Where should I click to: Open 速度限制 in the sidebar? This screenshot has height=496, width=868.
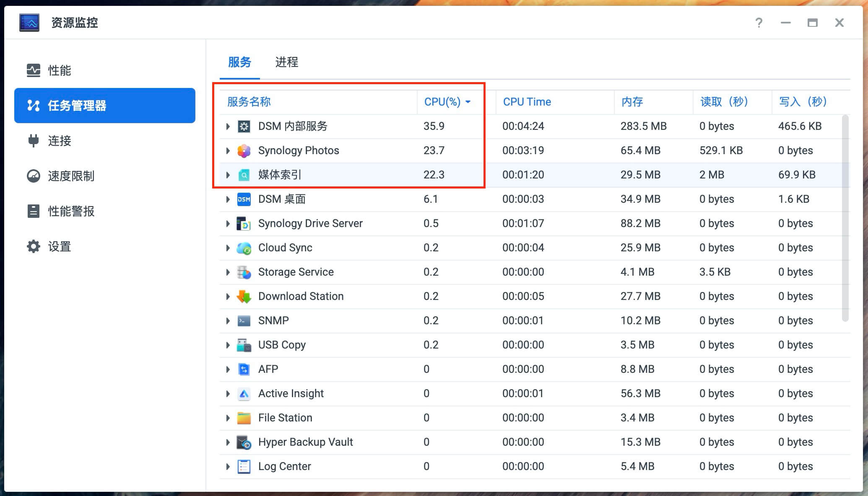pyautogui.click(x=105, y=176)
